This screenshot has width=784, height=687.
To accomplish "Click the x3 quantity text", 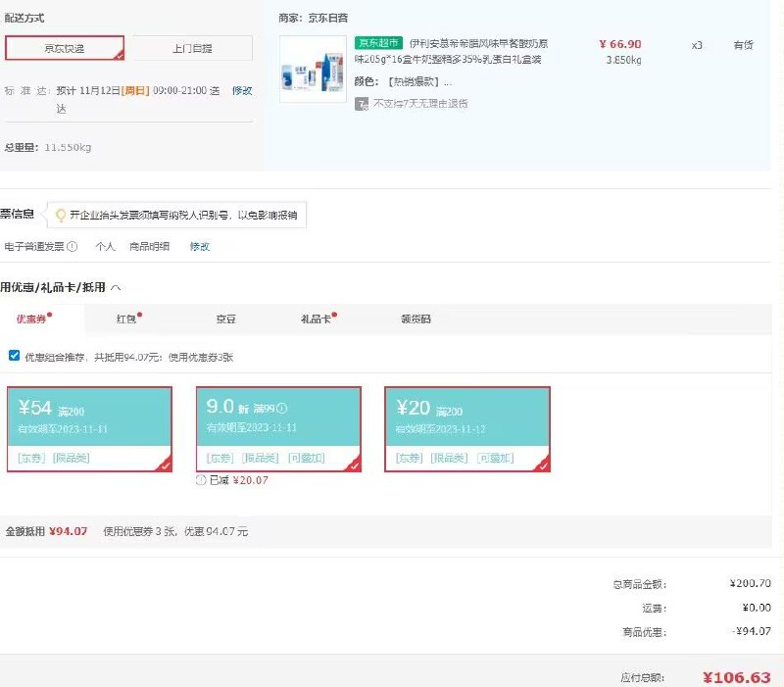I will click(697, 45).
